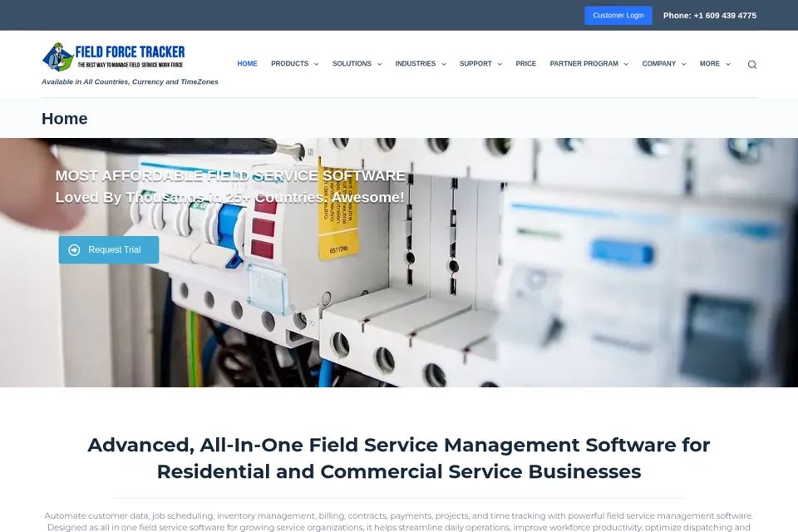This screenshot has height=532, width=798.
Task: Click the 'Home' page title text
Action: click(x=65, y=119)
